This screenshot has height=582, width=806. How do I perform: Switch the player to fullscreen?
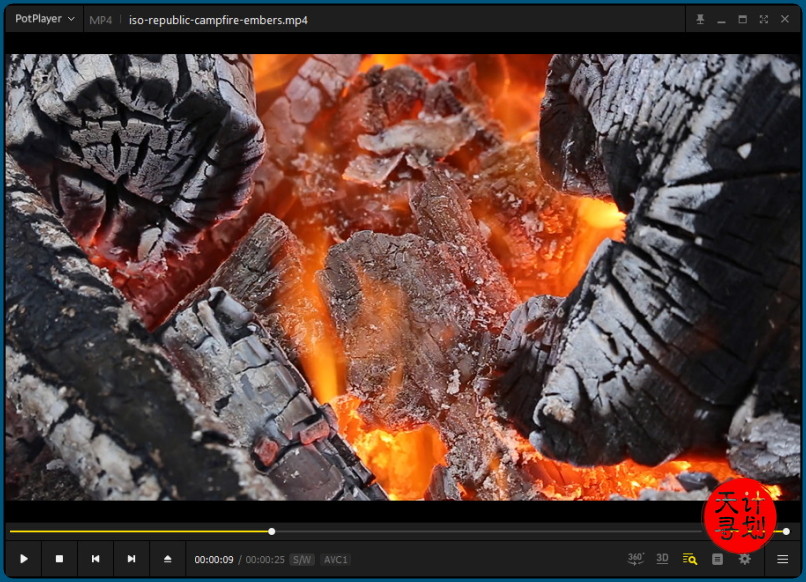[x=763, y=19]
